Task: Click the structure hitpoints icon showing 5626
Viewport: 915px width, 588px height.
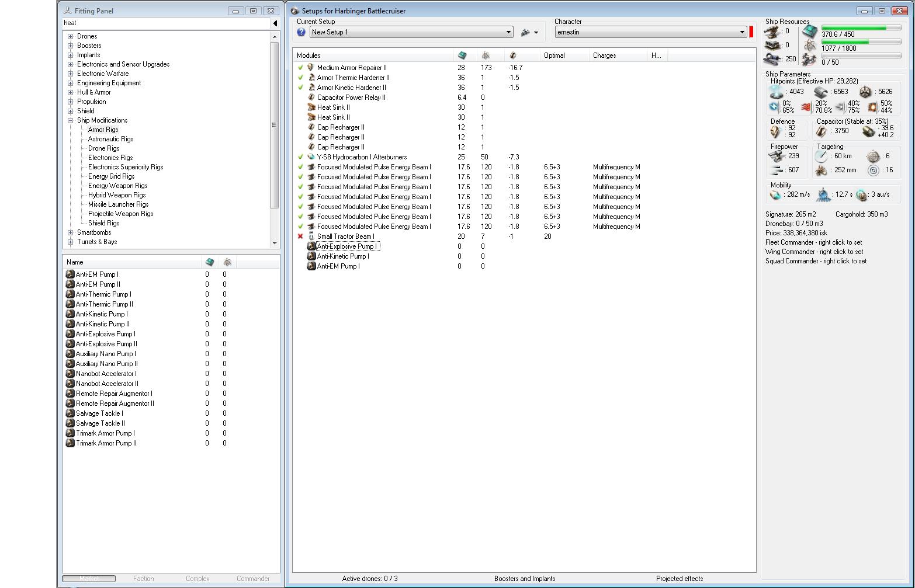Action: [x=865, y=92]
